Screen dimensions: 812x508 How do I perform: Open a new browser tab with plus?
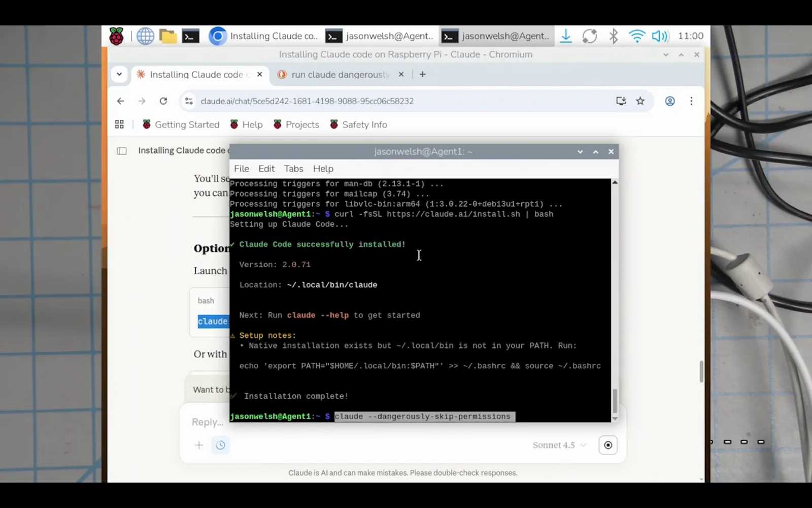[x=422, y=74]
